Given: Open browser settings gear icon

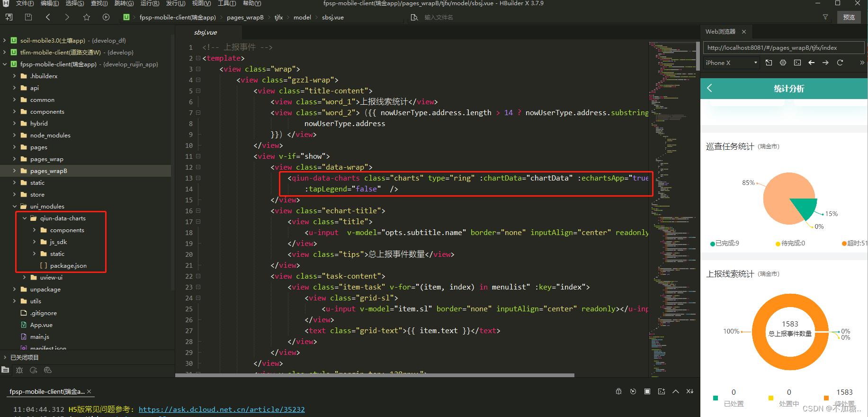Looking at the screenshot, I should (x=783, y=63).
